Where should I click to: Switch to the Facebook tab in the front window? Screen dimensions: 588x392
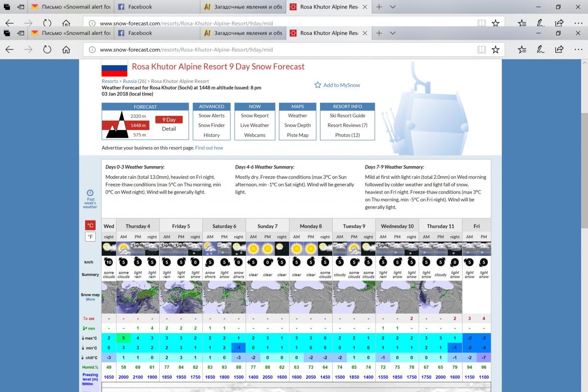pyautogui.click(x=157, y=33)
